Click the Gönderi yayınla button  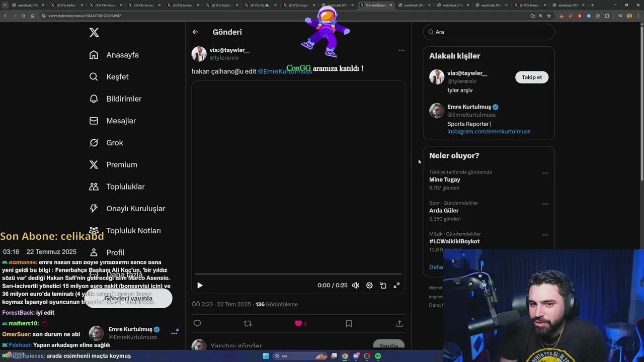tap(128, 298)
